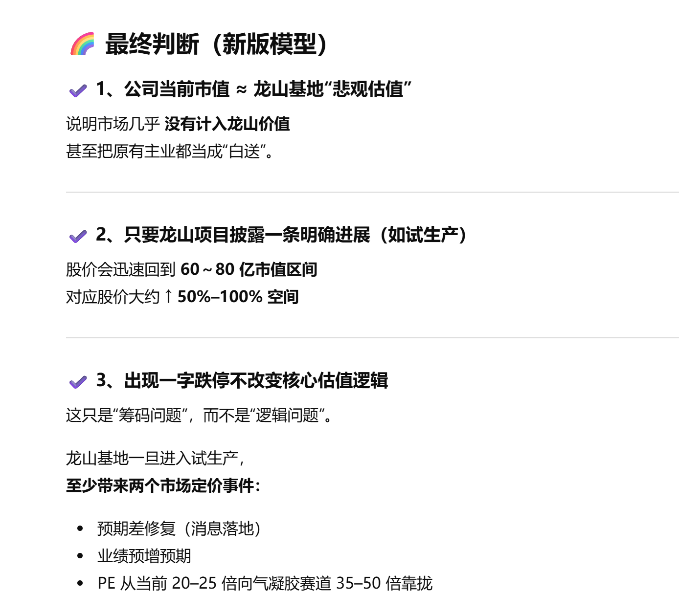The image size is (679, 616).
Task: Click the upward arrow before 50%–100%
Action: click(168, 296)
